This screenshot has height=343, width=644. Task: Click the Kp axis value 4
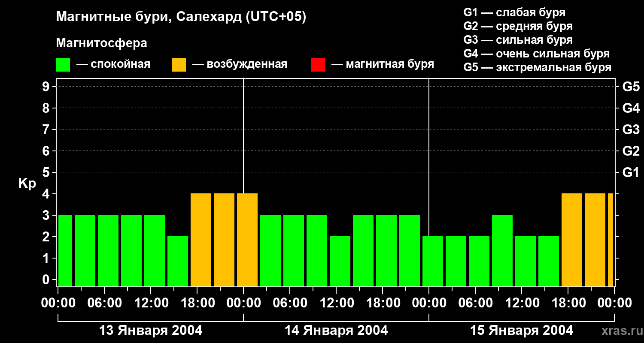coord(47,194)
